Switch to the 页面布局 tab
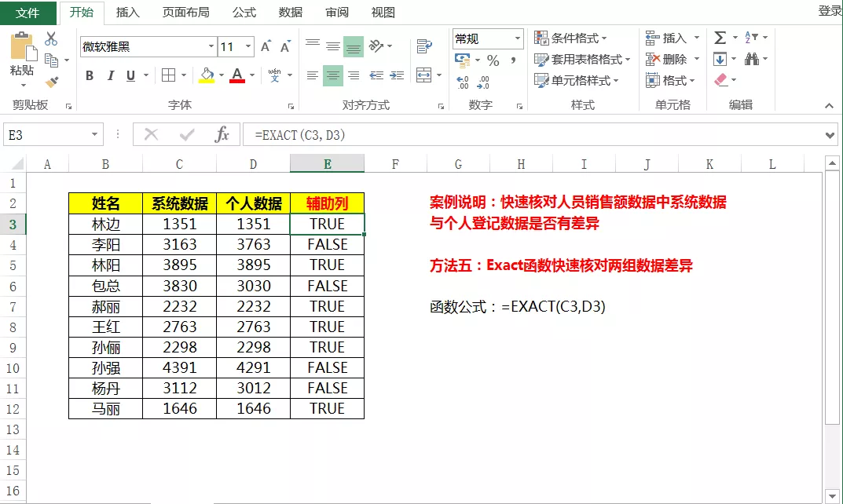 (186, 13)
